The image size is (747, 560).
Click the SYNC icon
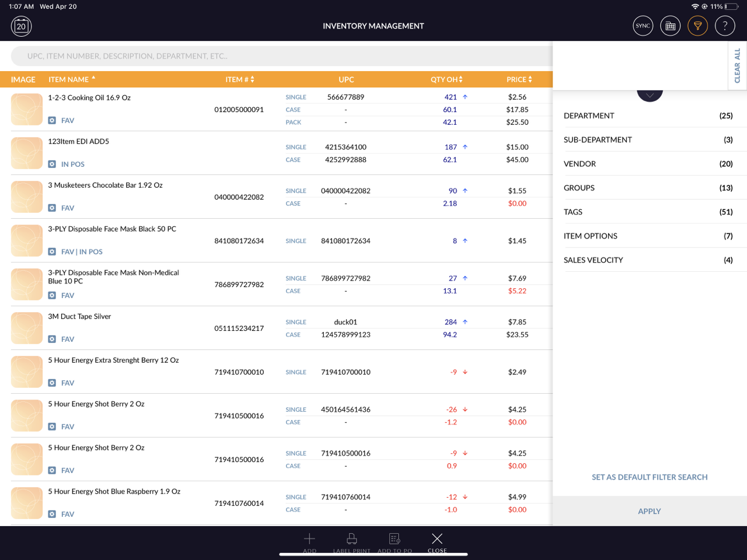point(643,26)
